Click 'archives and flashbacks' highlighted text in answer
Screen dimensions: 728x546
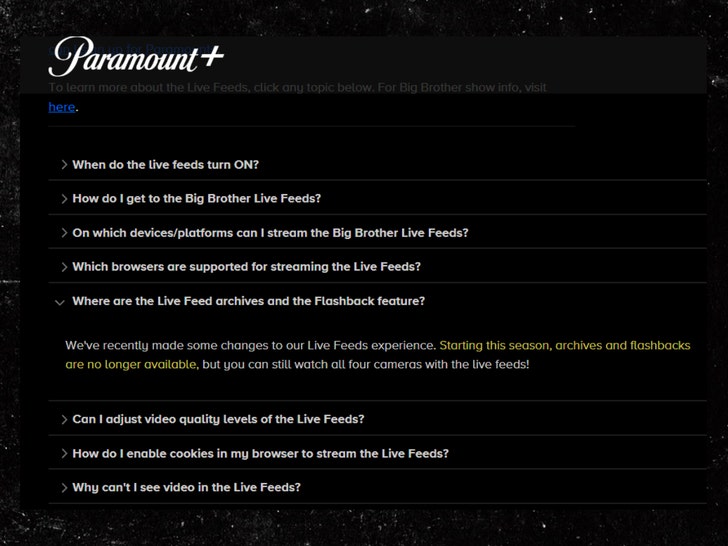(x=622, y=346)
